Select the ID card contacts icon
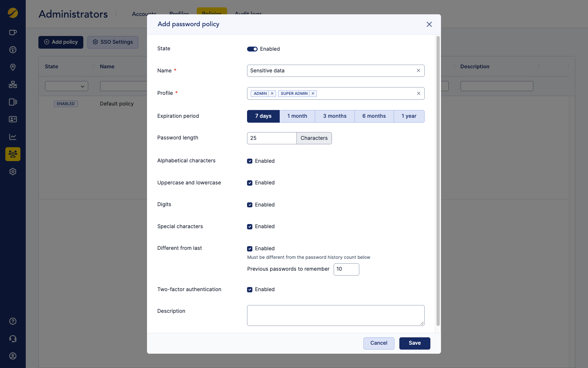The image size is (588, 368). coord(13,119)
